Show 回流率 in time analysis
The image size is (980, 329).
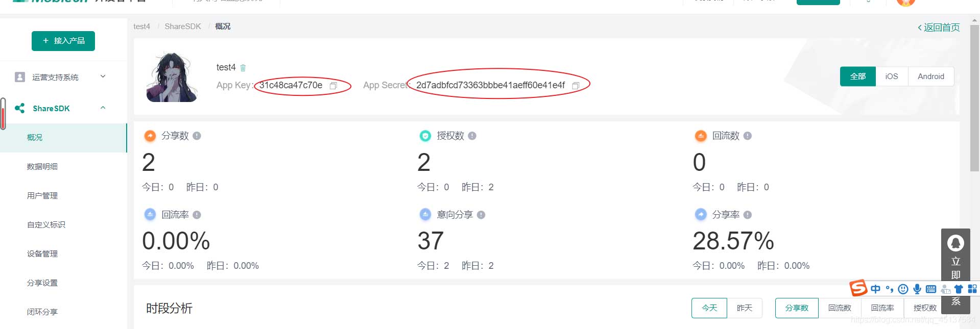click(x=882, y=308)
